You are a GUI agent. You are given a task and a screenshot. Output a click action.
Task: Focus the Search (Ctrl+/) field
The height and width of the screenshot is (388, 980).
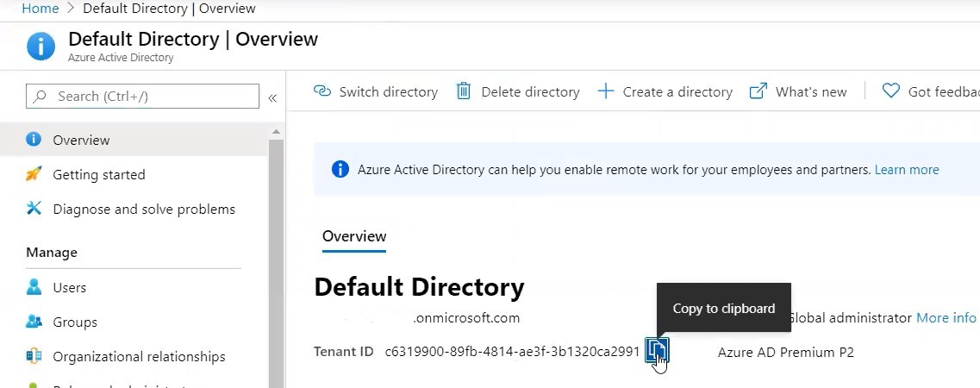click(142, 97)
